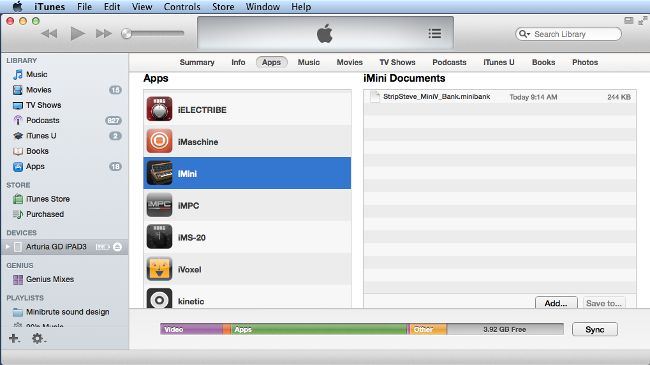Click the volume slider knob
The width and height of the screenshot is (650, 365).
pos(126,34)
